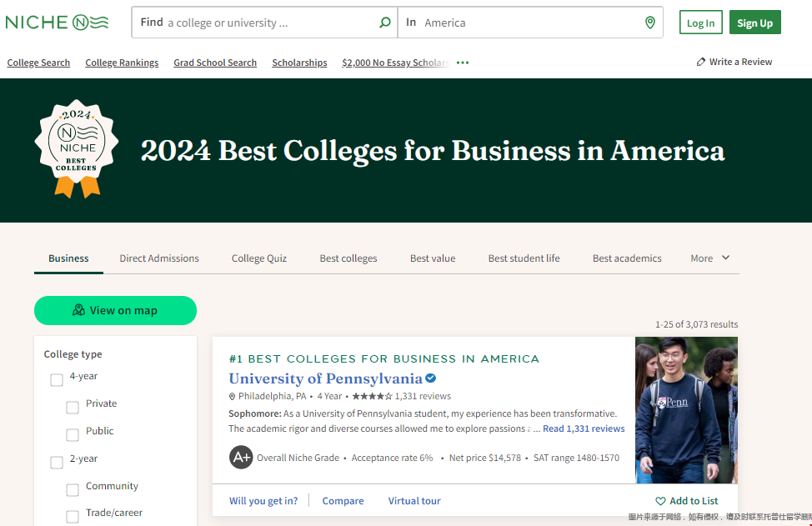
Task: Check the Community college checkbox
Action: point(73,490)
